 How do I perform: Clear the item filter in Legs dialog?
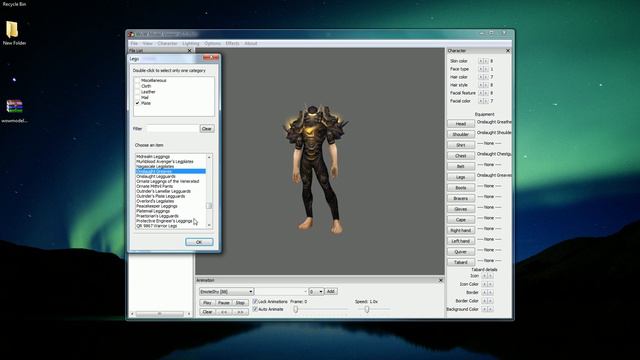click(207, 129)
